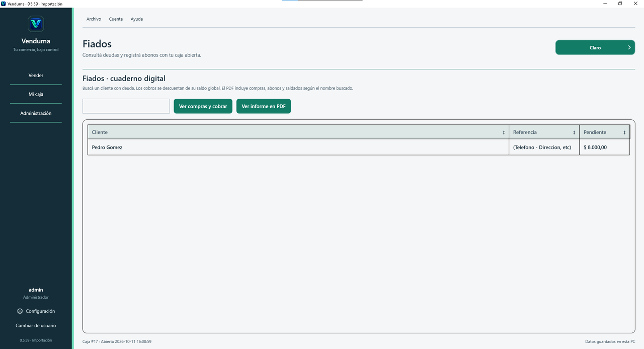Click the Venduma icon in the title bar
The image size is (644, 349).
[x=4, y=4]
